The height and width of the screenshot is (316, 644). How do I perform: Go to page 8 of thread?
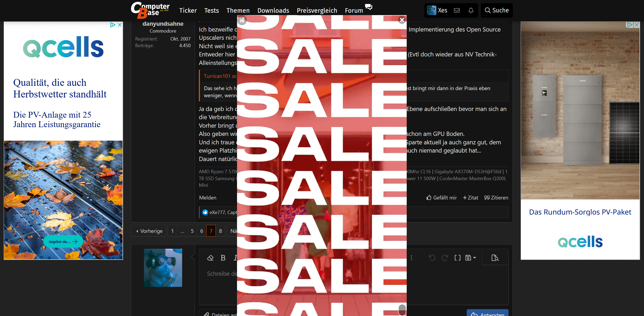[220, 231]
